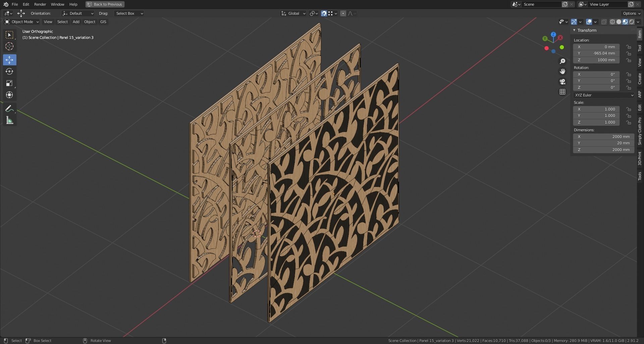Open XYZ Euler rotation mode dropdown
Viewport: 644px width, 344px height.
[x=604, y=95]
